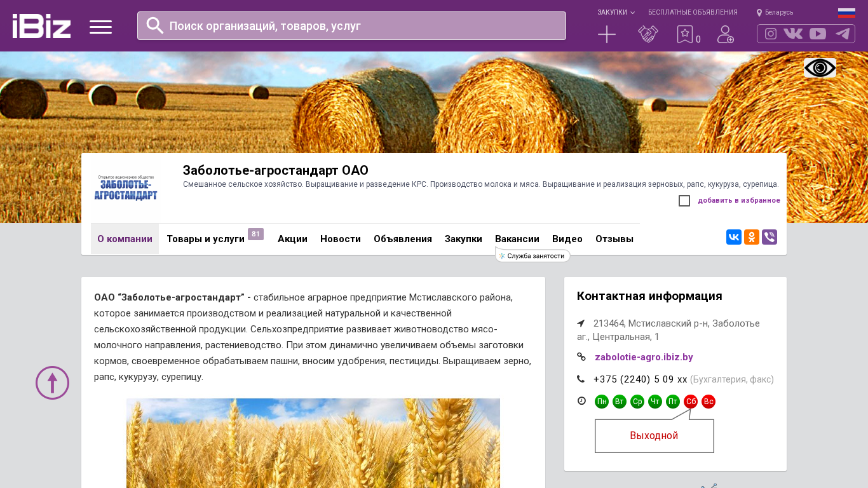Focus the organization search field
Viewport: 868px width, 488px height.
click(351, 25)
